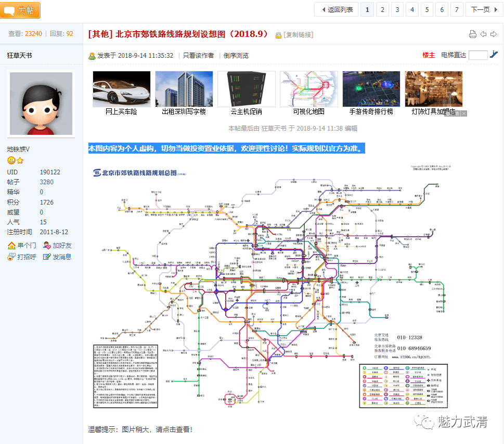Image resolution: width=504 pixels, height=444 pixels.
Task: Click the author user icon near 发表于
Action: coord(92,56)
